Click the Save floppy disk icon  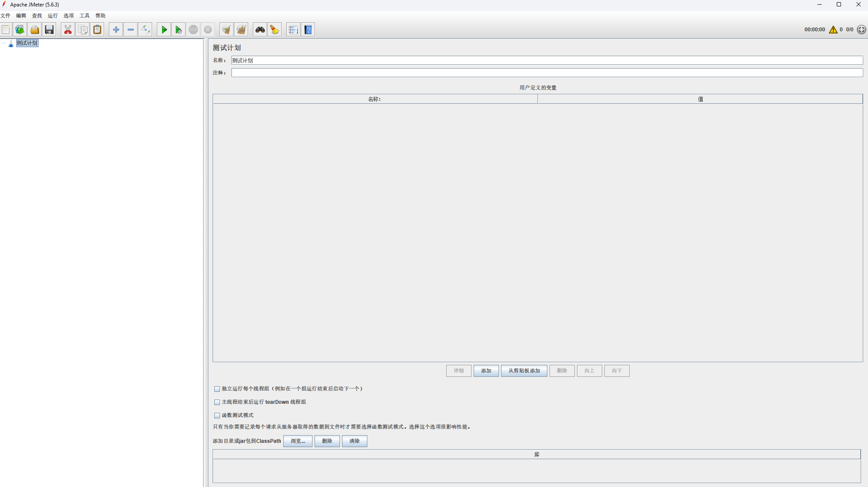point(49,30)
